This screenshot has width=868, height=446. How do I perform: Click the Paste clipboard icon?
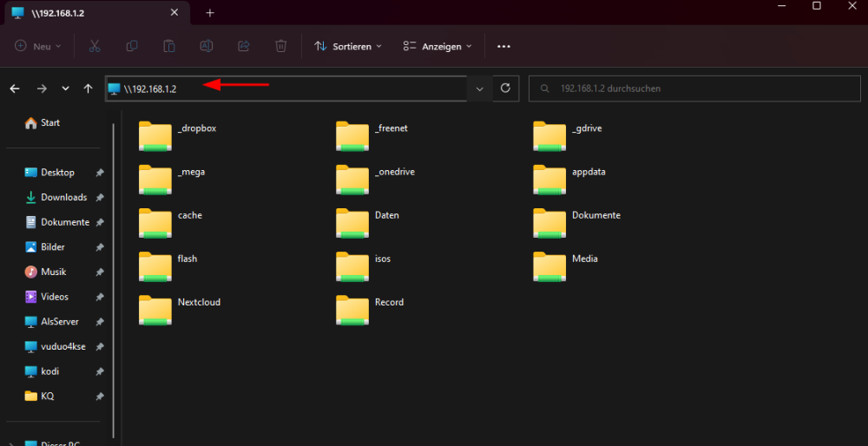(x=169, y=47)
